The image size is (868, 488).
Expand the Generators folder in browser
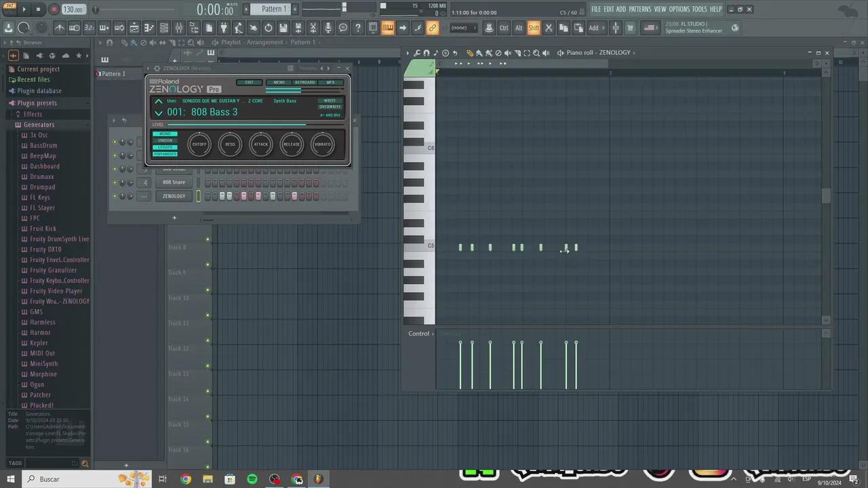(x=39, y=125)
